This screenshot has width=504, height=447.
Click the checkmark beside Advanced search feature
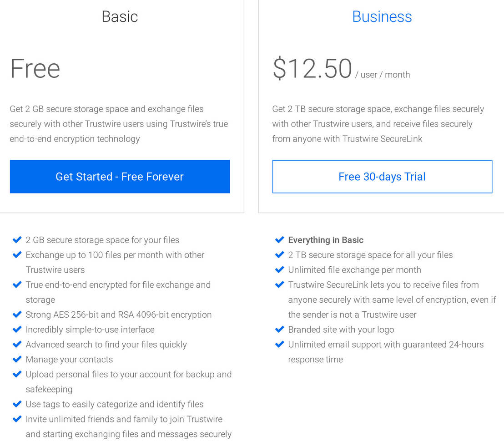17,344
